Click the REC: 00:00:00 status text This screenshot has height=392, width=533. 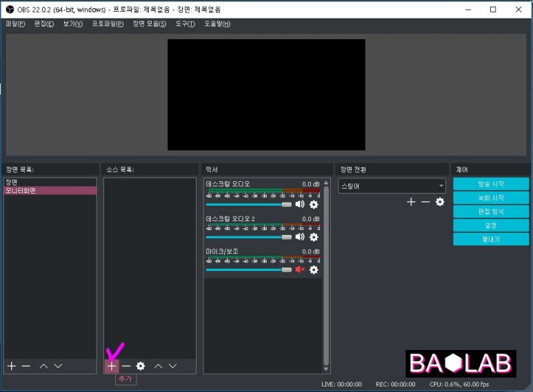395,384
